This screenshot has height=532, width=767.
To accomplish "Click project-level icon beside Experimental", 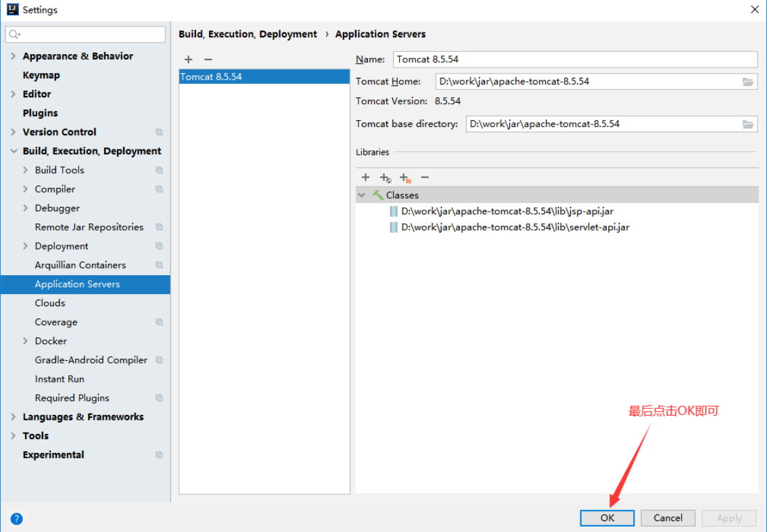I will 159,455.
